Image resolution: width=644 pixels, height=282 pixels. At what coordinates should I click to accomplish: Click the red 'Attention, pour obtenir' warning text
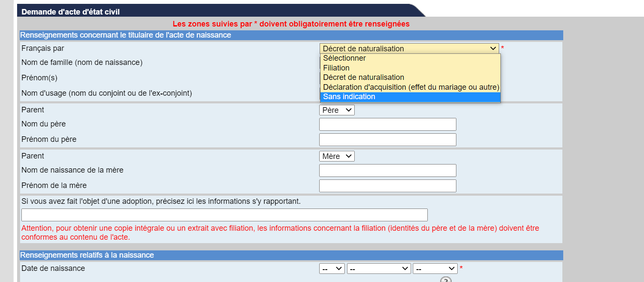click(280, 232)
